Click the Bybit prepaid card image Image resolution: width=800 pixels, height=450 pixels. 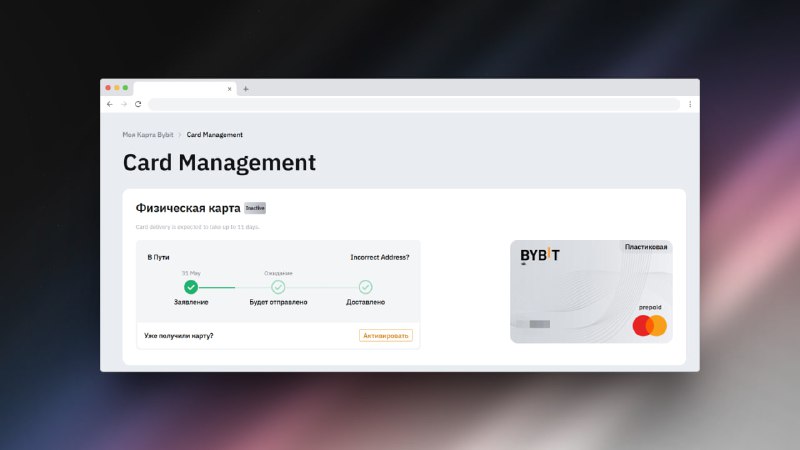pos(591,292)
